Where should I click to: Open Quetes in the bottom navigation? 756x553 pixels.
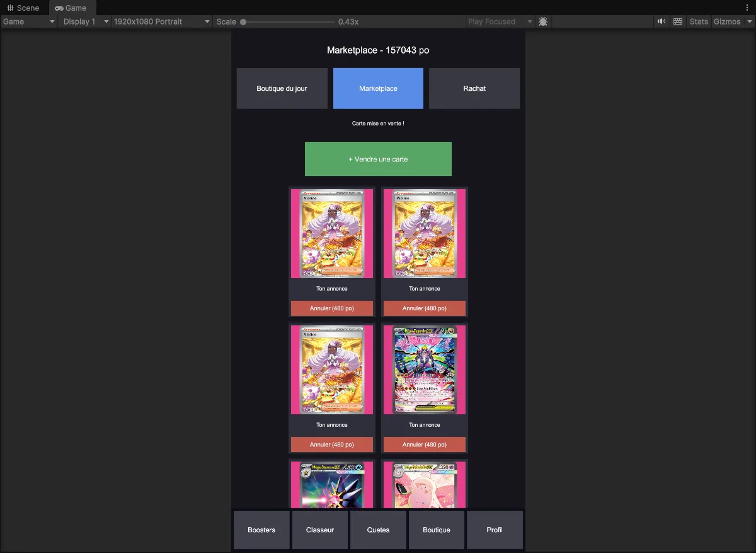point(378,530)
